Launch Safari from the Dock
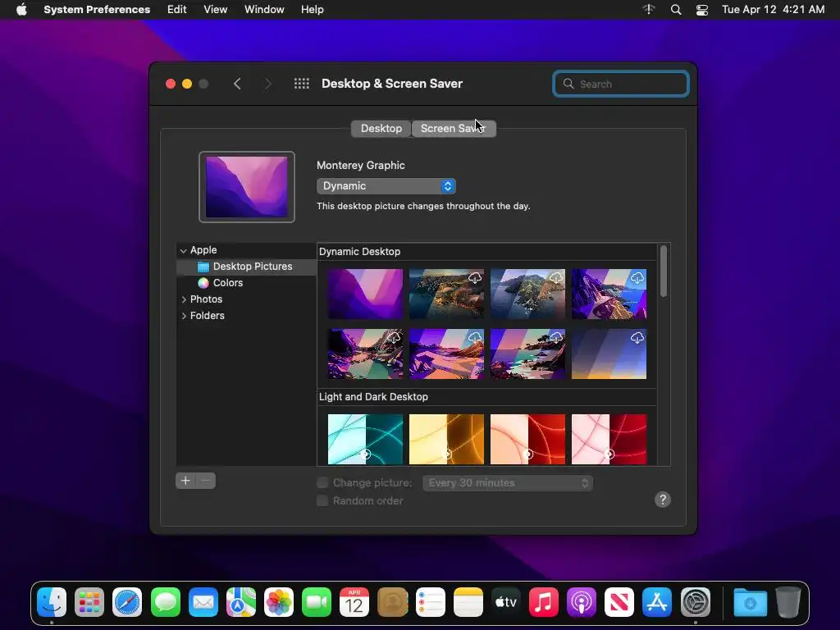The width and height of the screenshot is (840, 630). [x=127, y=602]
